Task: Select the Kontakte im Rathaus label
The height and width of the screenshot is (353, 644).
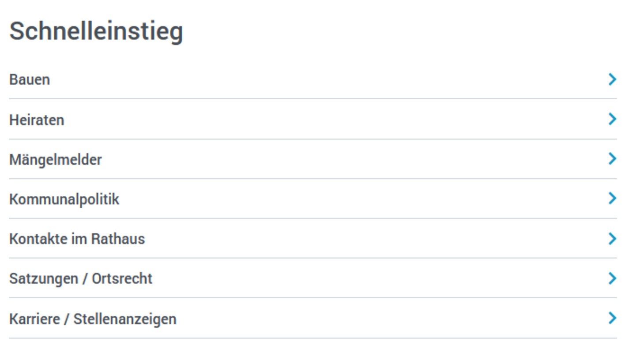Action: 77,239
